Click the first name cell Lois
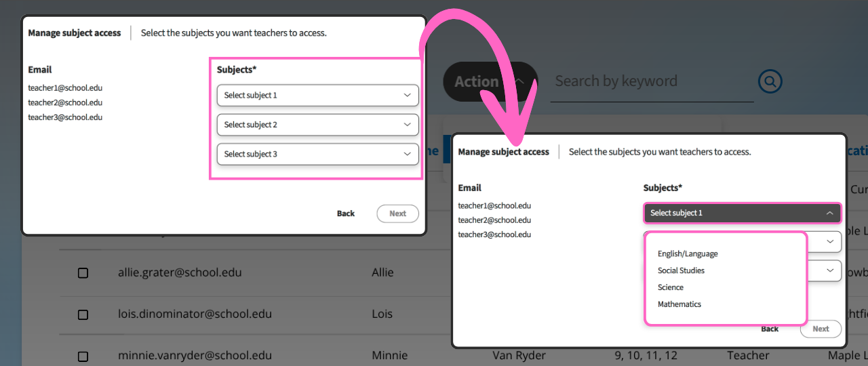This screenshot has width=868, height=366. click(x=382, y=314)
